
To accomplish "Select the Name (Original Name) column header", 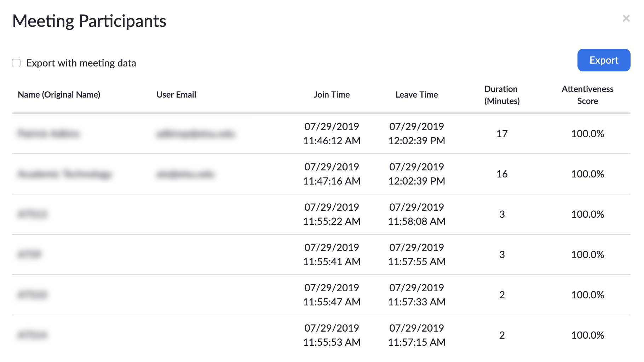I will tap(59, 95).
